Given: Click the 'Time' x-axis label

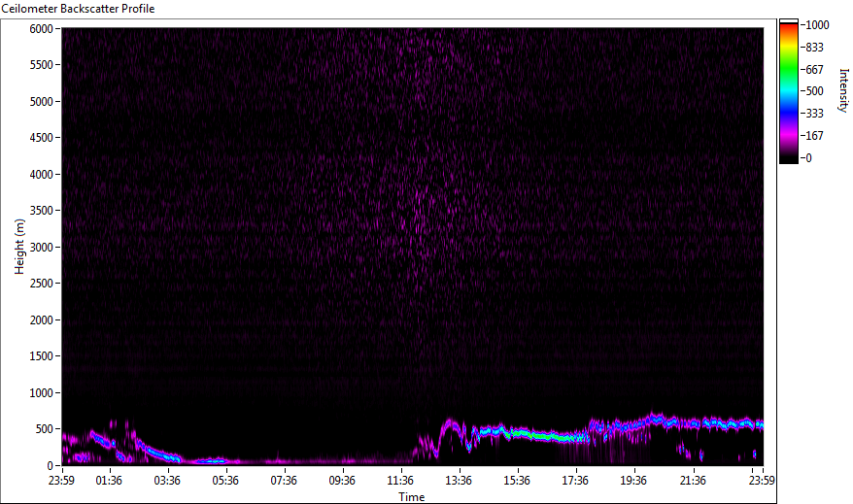Looking at the screenshot, I should pyautogui.click(x=411, y=497).
